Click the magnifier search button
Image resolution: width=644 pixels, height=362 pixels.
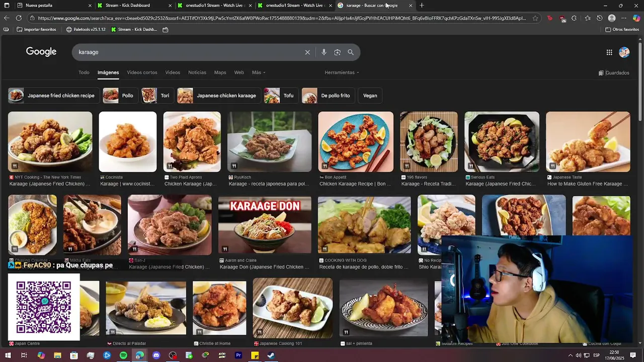point(351,52)
